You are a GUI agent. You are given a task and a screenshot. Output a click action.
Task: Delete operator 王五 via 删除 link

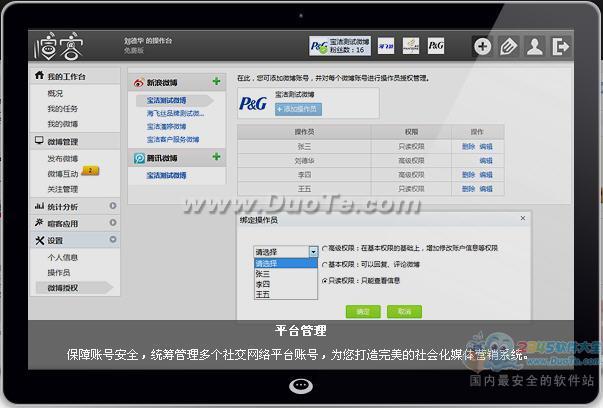coord(468,189)
